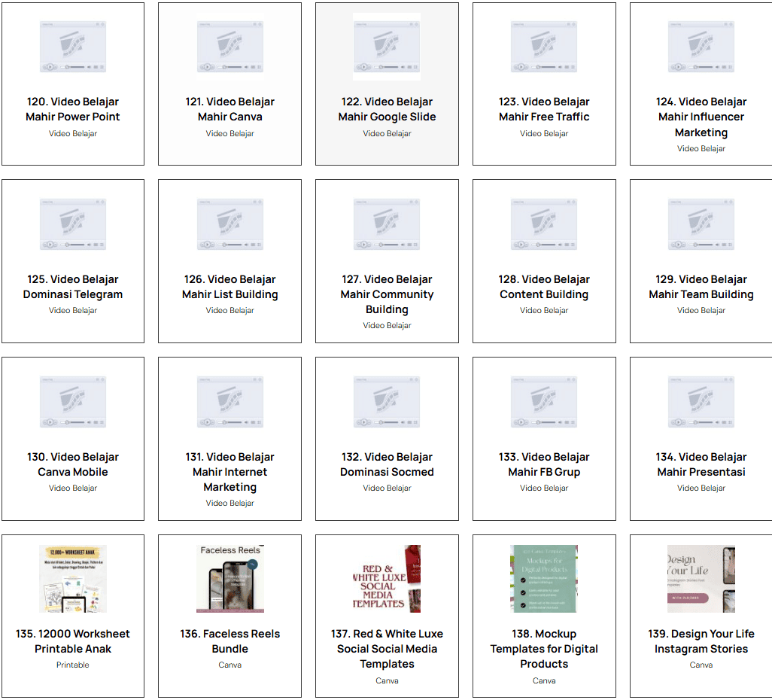Click Video Belajar category under Dominasi Socmed

[387, 488]
